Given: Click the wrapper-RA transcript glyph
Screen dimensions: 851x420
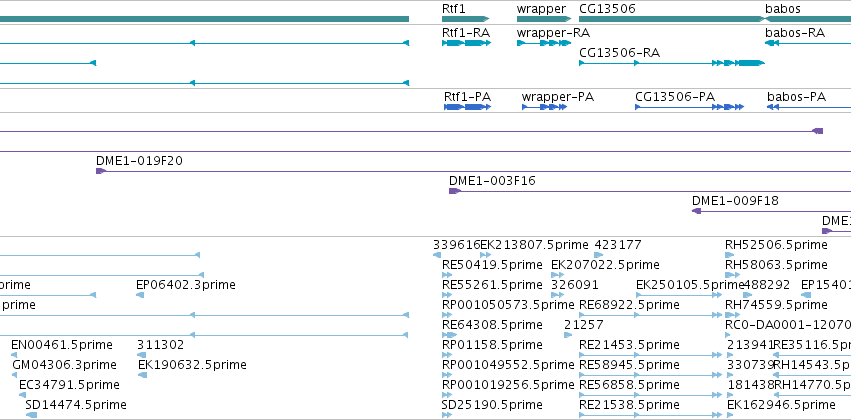Looking at the screenshot, I should tap(544, 43).
